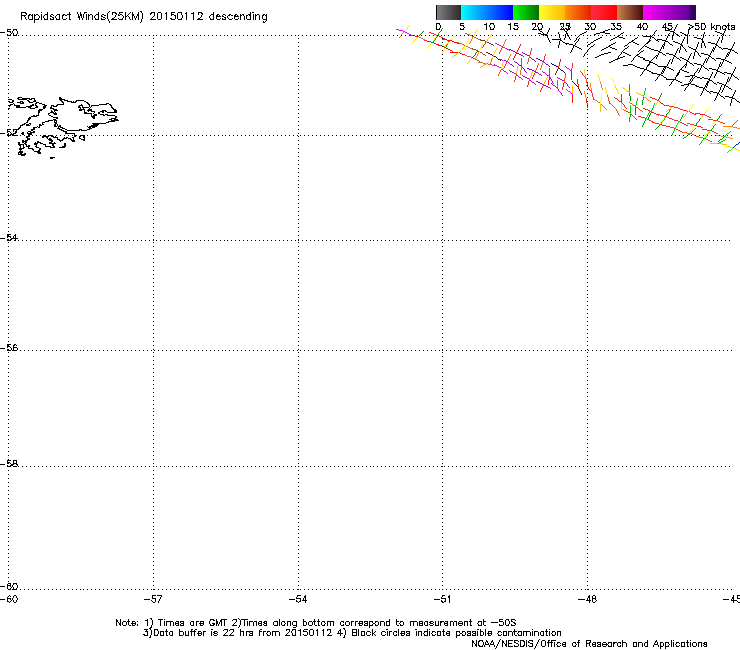This screenshot has width=740, height=650.
Task: Click the green 15–20 knots legend segment
Action: (526, 12)
